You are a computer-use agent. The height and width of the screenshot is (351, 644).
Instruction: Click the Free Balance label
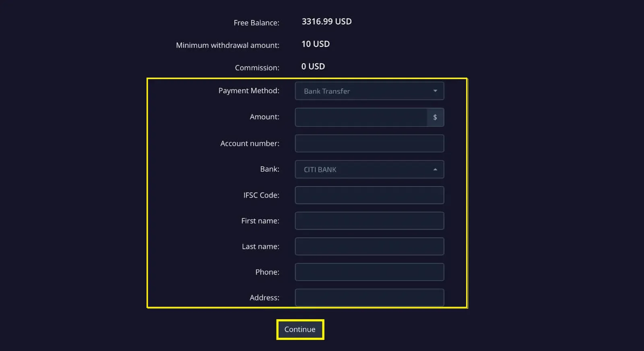256,23
